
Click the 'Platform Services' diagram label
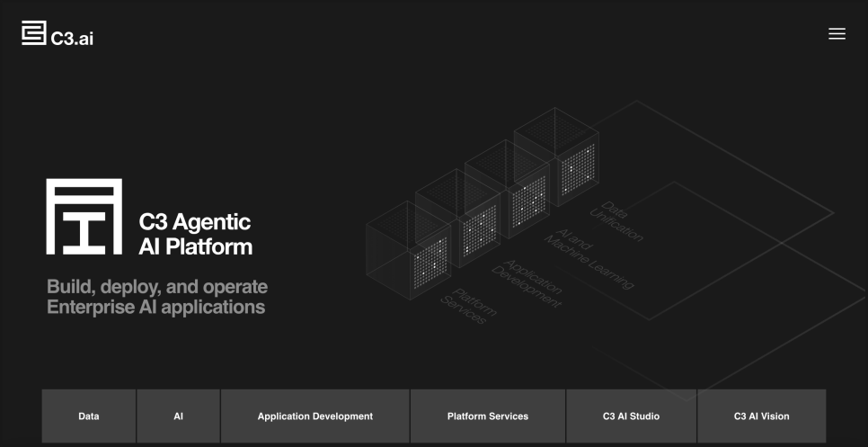click(x=469, y=306)
